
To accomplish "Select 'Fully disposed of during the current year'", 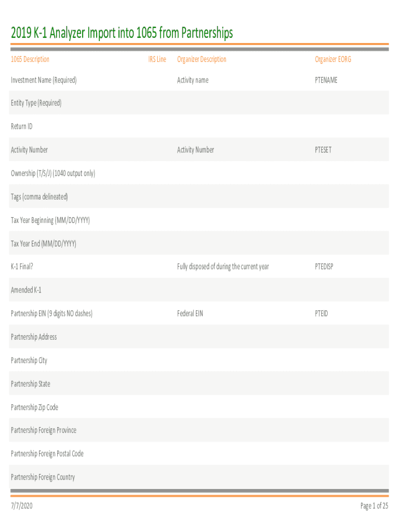I will tap(223, 267).
